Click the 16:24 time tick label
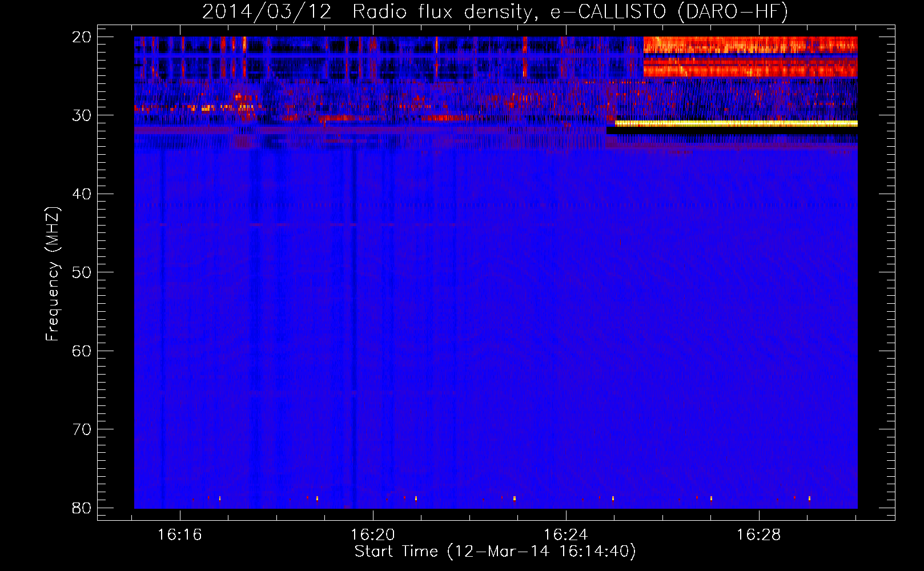This screenshot has width=924, height=571. 566,535
